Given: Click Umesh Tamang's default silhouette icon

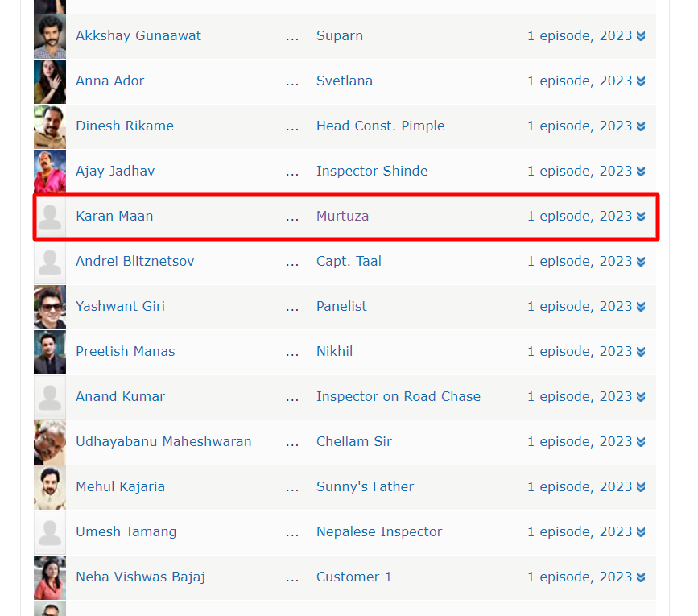Looking at the screenshot, I should click(x=50, y=532).
